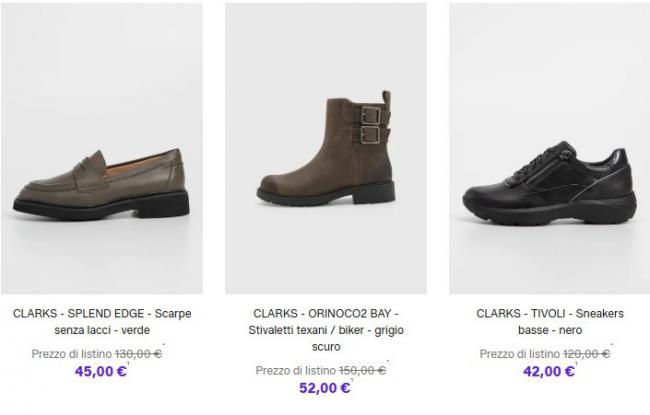This screenshot has width=650, height=415.
Task: Click "Prezzo di listino" under Splend Edge
Action: 71,354
